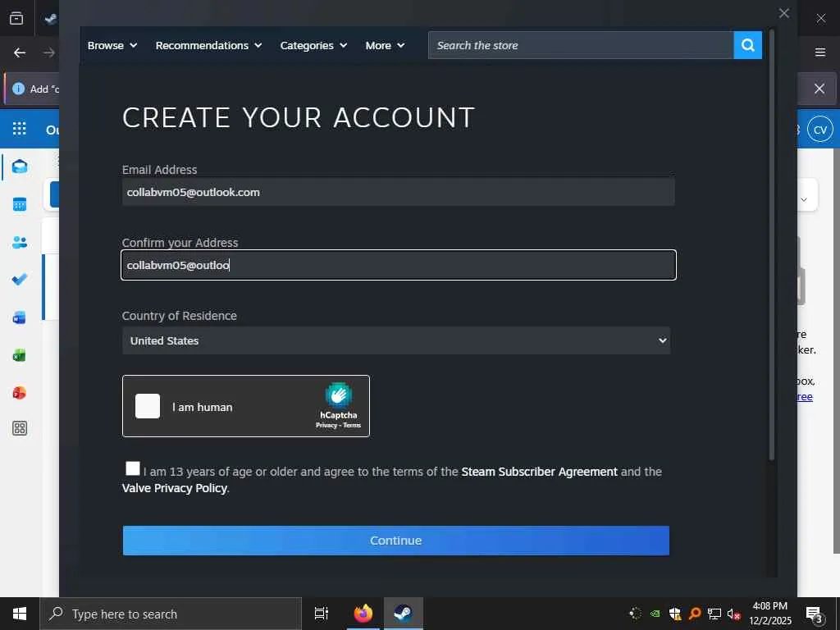The width and height of the screenshot is (840, 630).
Task: Open the hCaptcha Terms link
Action: [x=352, y=426]
